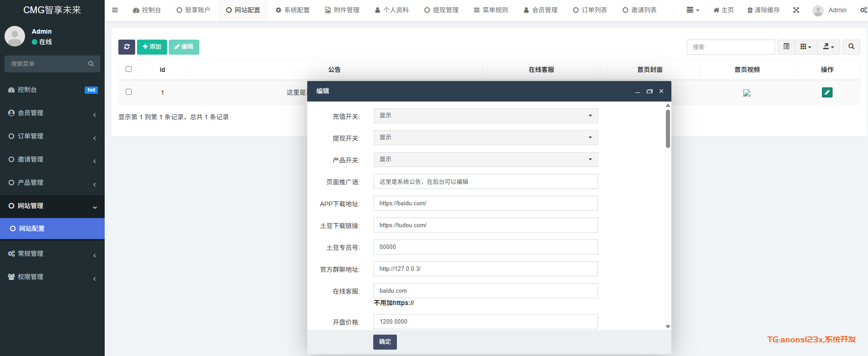Maximize the 编辑 dialog window

(650, 92)
